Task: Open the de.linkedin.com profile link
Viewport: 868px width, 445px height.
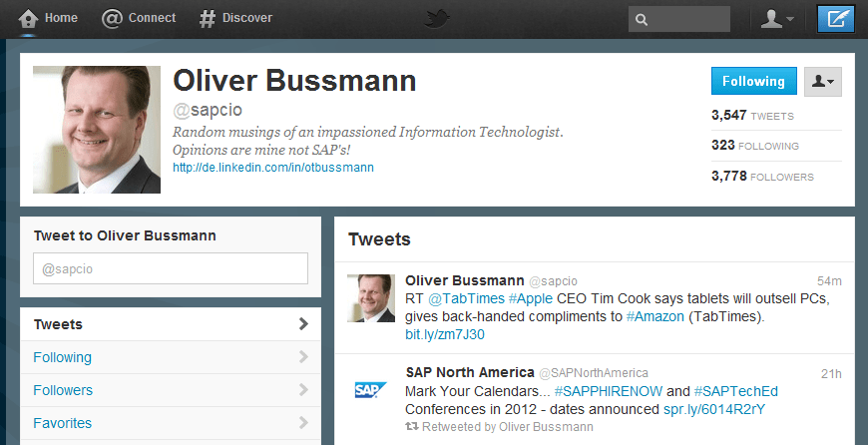Action: coord(273,168)
